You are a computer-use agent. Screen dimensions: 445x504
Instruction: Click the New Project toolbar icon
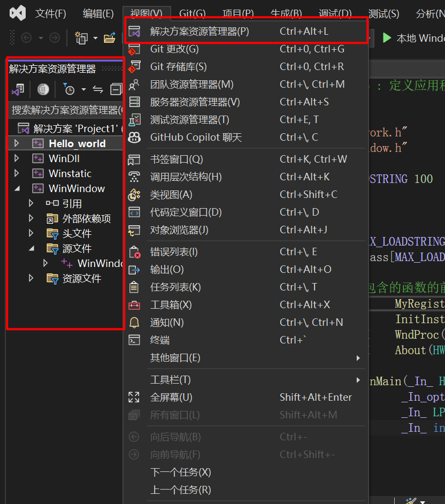pos(81,37)
